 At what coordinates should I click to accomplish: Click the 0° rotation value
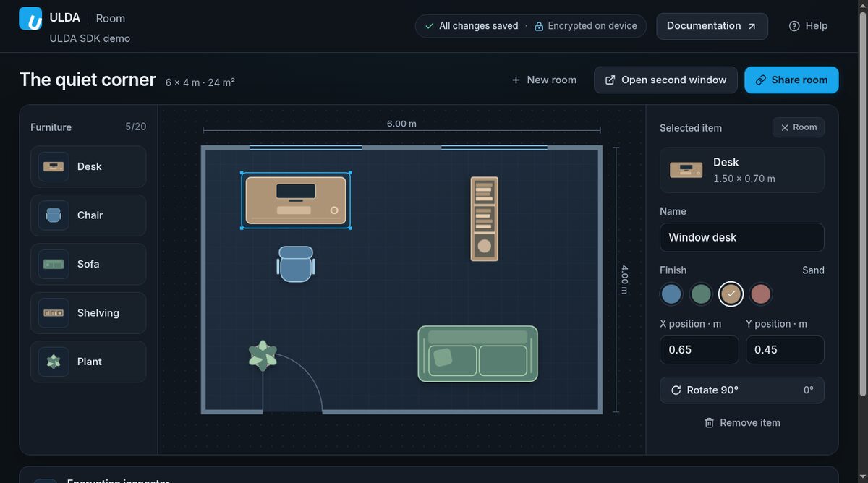(x=808, y=390)
